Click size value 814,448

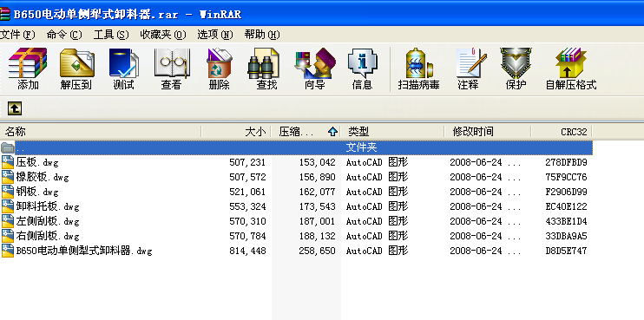(247, 251)
